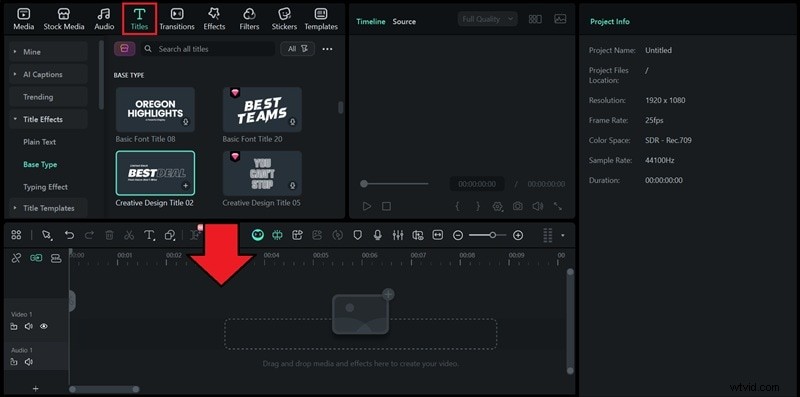Download Basic Font Title 08 via its icon
800x397 pixels.
(x=186, y=122)
